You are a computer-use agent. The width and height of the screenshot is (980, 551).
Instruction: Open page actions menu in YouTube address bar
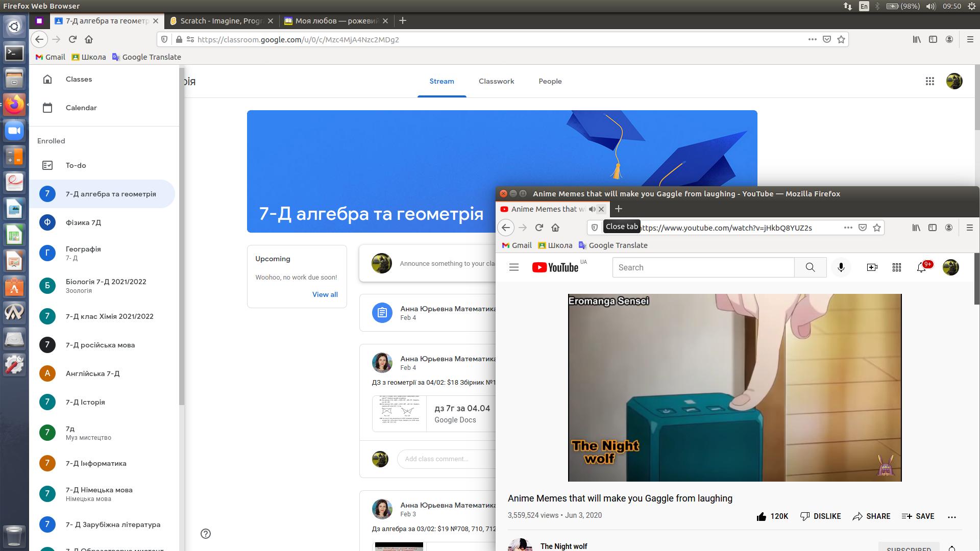tap(848, 228)
